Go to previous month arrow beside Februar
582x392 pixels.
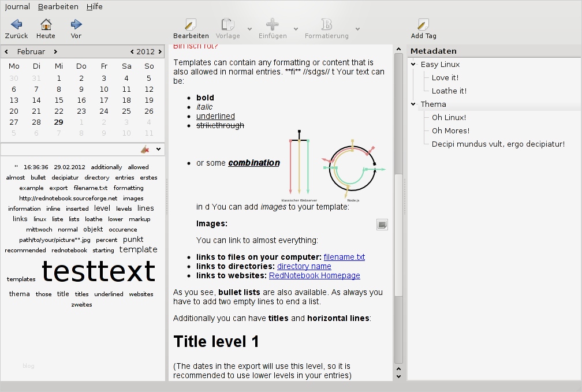6,52
